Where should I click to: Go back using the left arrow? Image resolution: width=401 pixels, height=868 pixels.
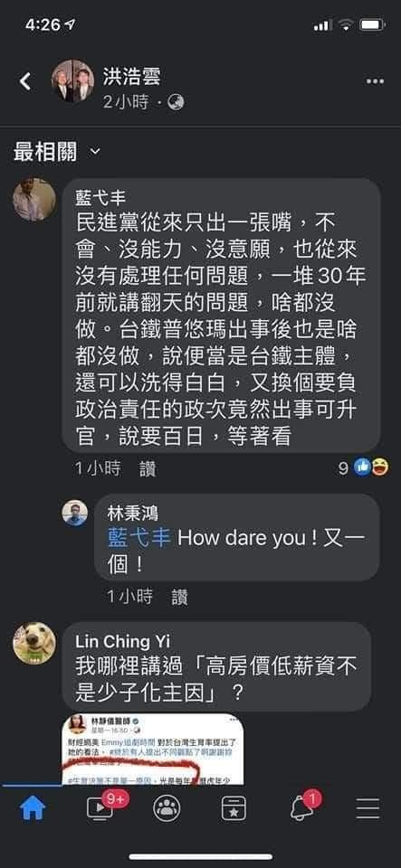[x=25, y=81]
